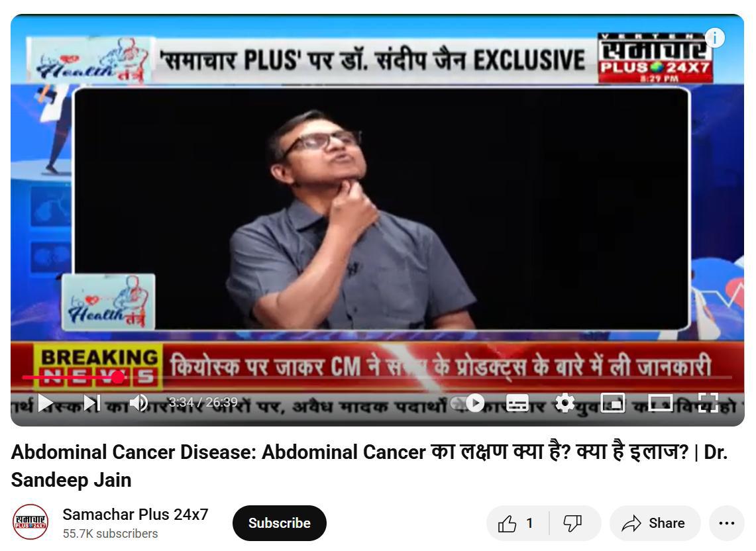The image size is (756, 551).
Task: Dislike the video with thumbs down
Action: 573,523
